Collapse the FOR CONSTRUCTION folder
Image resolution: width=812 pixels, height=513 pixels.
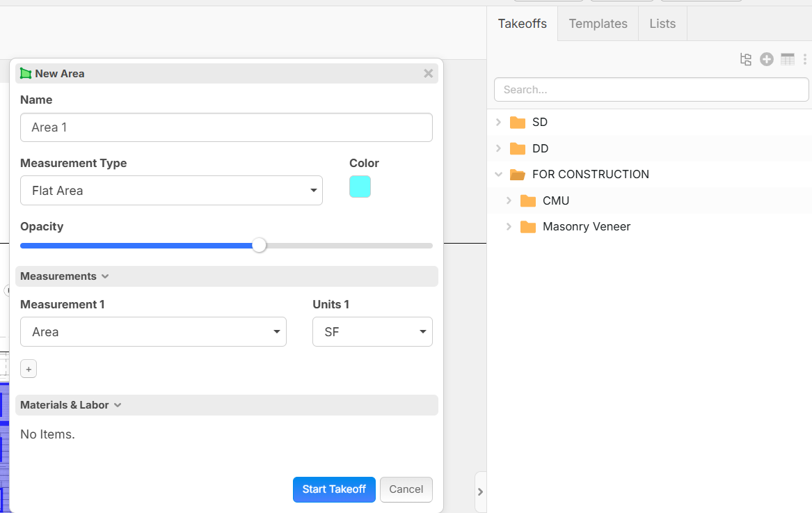(498, 175)
